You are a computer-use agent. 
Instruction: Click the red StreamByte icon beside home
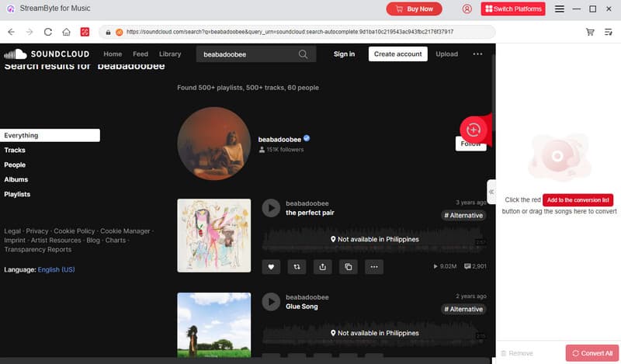(85, 32)
